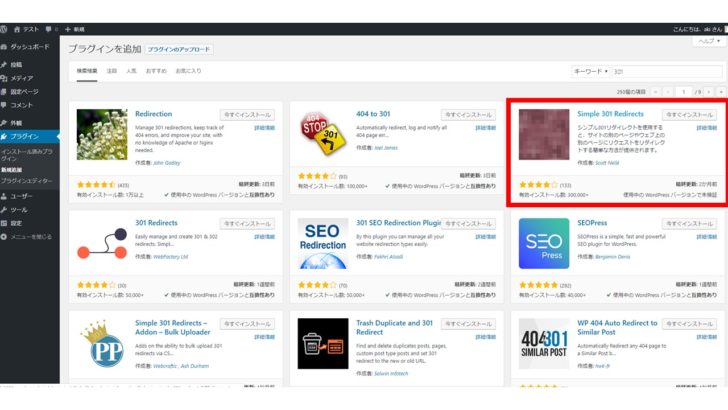Open Simple 301 Redirects Addon Bulk Uploader link

pyautogui.click(x=173, y=327)
